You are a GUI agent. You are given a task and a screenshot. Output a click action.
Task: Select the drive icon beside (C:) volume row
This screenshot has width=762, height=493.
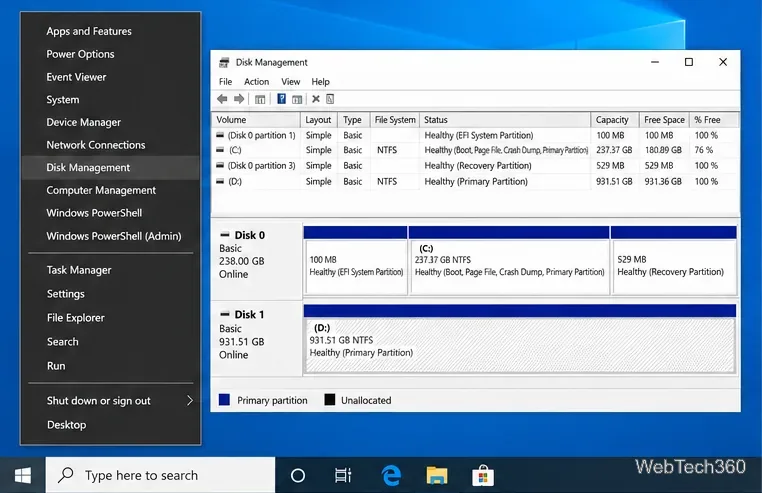pyautogui.click(x=220, y=150)
